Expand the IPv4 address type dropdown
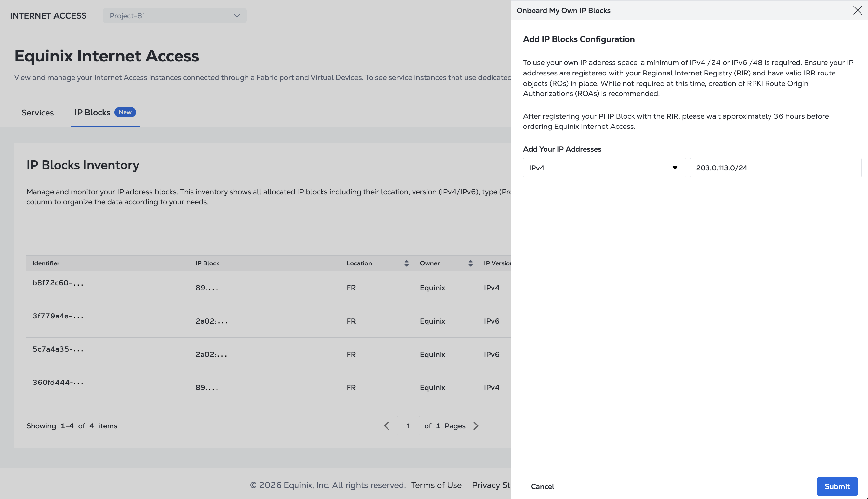The image size is (868, 499). click(604, 168)
